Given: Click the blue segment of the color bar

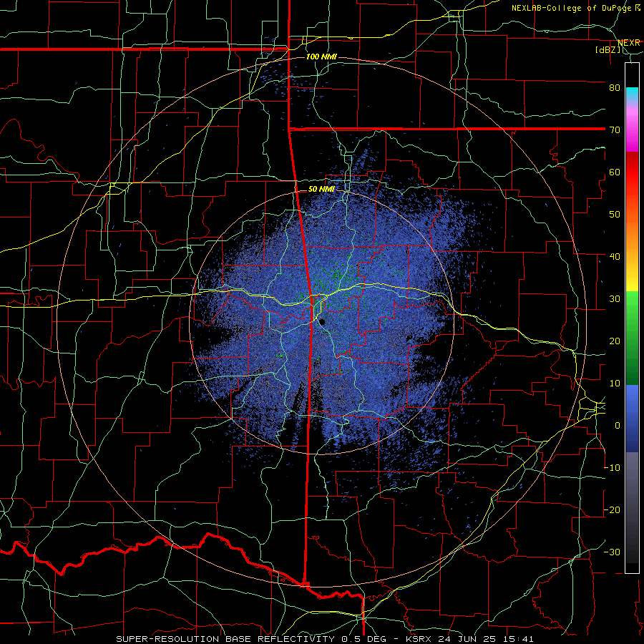Looking at the screenshot, I should (632, 418).
